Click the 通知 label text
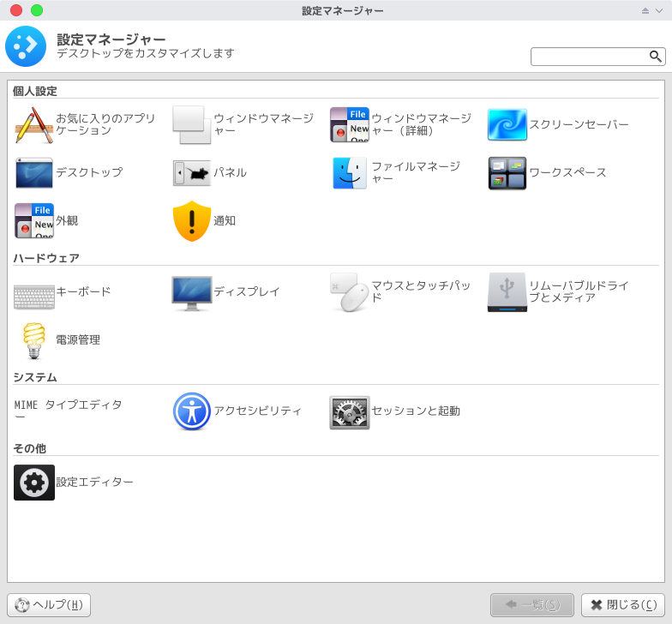 pos(225,220)
